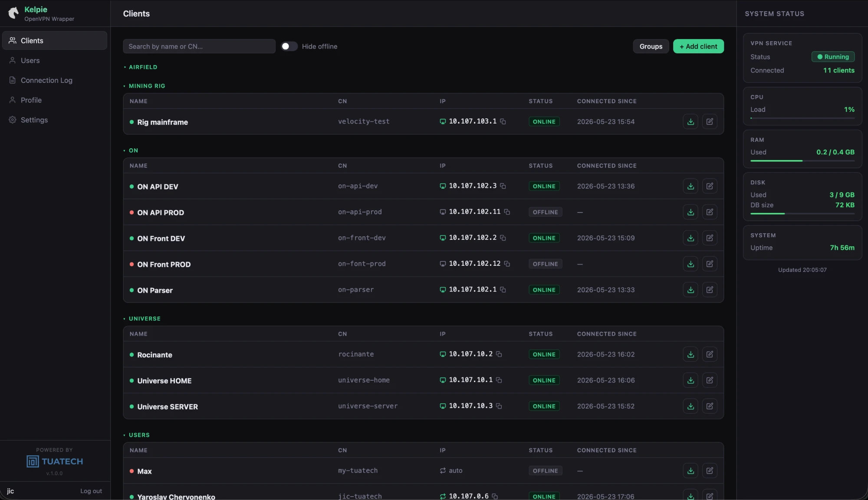The height and width of the screenshot is (500, 868).
Task: Click the 11 clients connected value
Action: (x=838, y=70)
